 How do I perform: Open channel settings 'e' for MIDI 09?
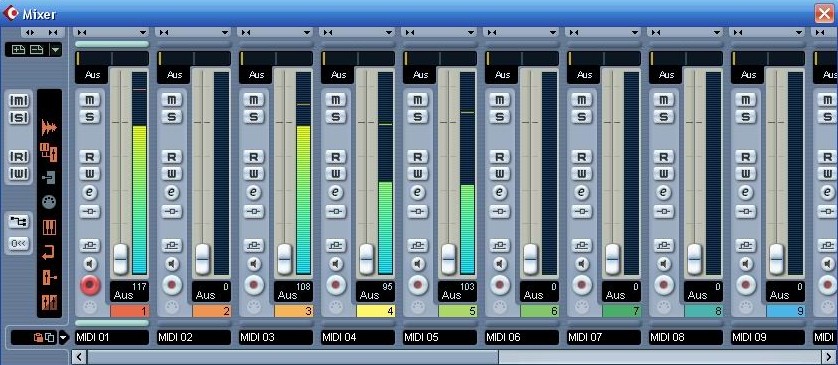pyautogui.click(x=746, y=192)
